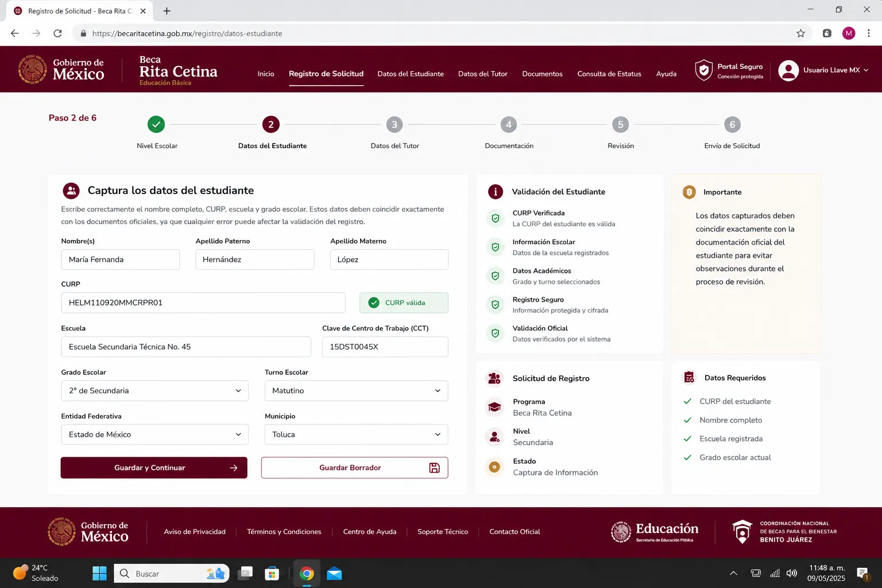Click the Gobierno de México header logo
The width and height of the screenshot is (882, 588).
61,69
